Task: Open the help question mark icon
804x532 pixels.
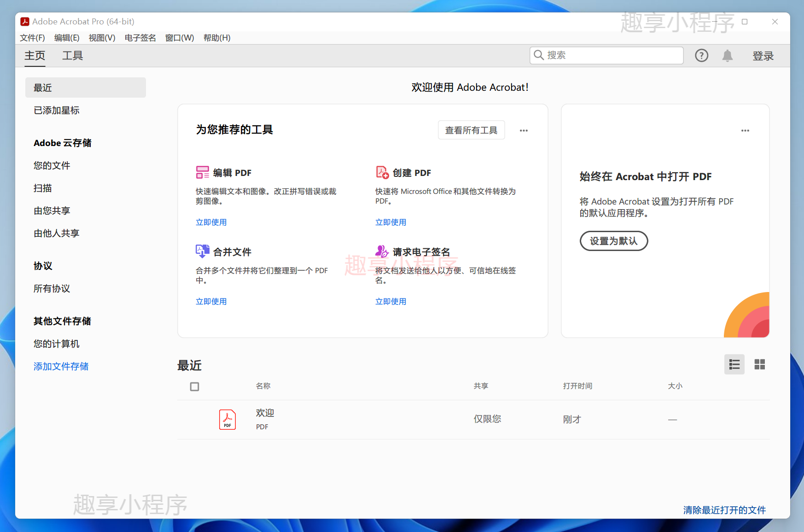Action: [701, 56]
